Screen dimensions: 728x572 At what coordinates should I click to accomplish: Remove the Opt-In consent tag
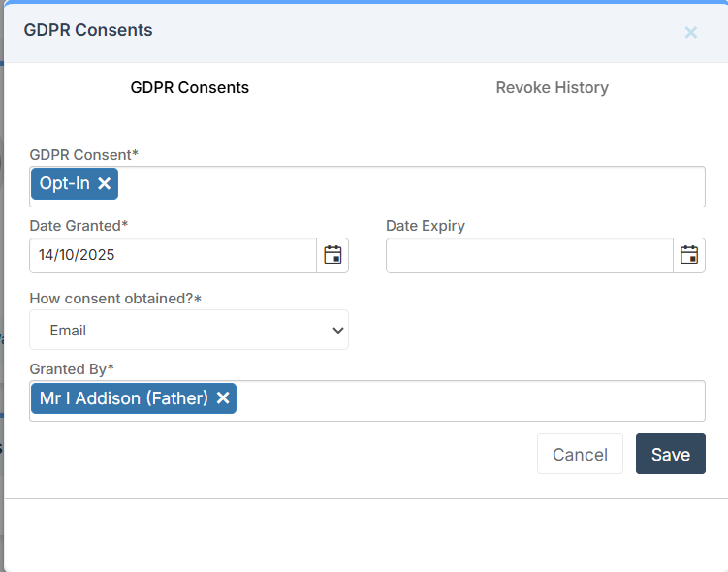105,183
